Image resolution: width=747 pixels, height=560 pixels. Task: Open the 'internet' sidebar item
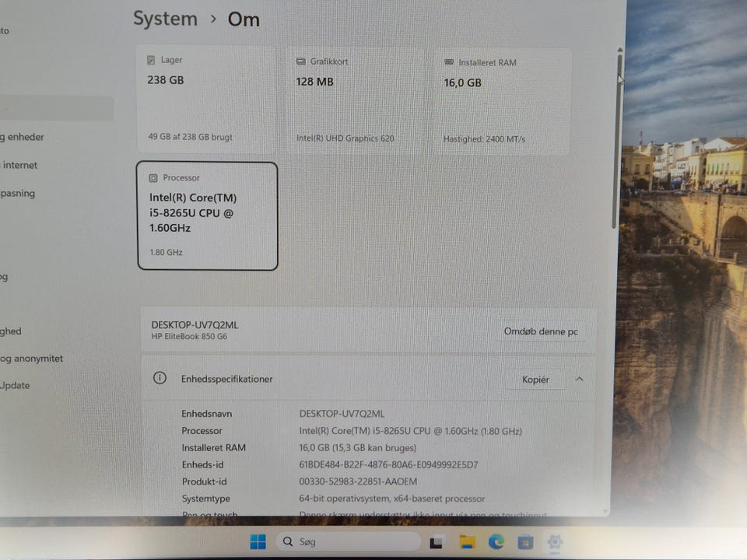coord(19,165)
